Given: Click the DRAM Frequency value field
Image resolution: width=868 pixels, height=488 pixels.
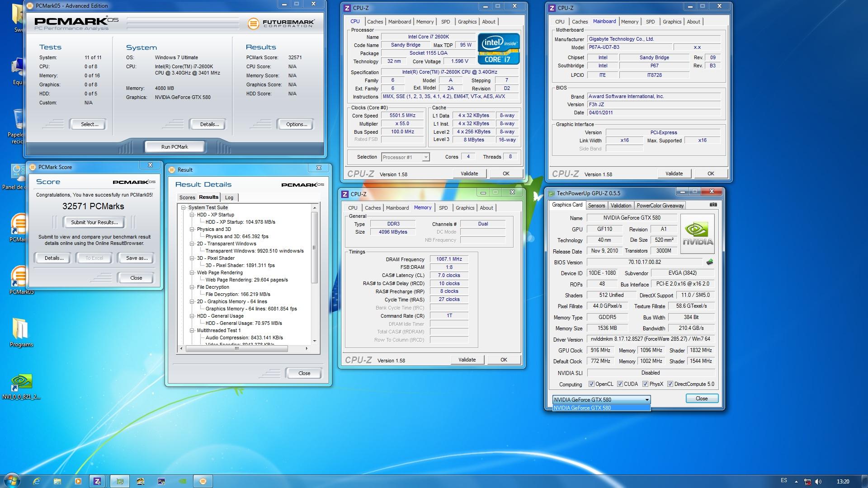Looking at the screenshot, I should pos(449,259).
